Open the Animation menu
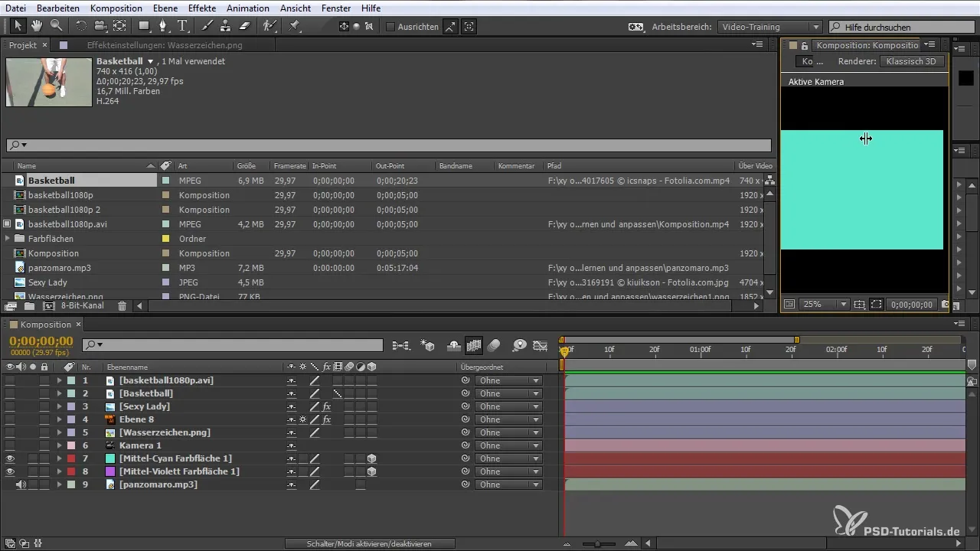980x551 pixels. [247, 8]
